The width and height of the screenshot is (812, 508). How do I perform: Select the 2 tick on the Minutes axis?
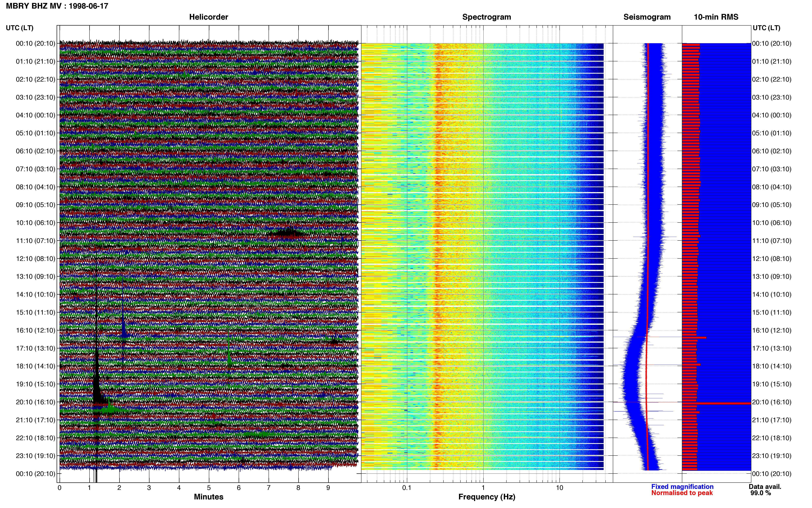pyautogui.click(x=119, y=488)
